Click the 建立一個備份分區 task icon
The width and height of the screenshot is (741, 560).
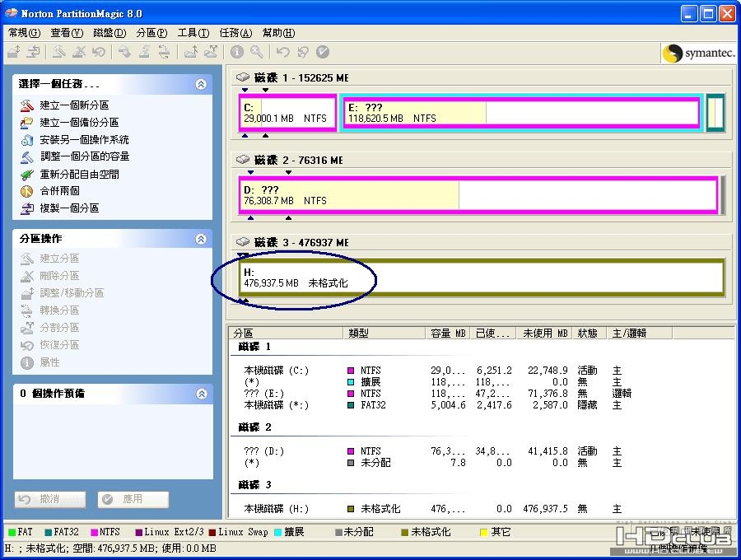click(x=27, y=123)
